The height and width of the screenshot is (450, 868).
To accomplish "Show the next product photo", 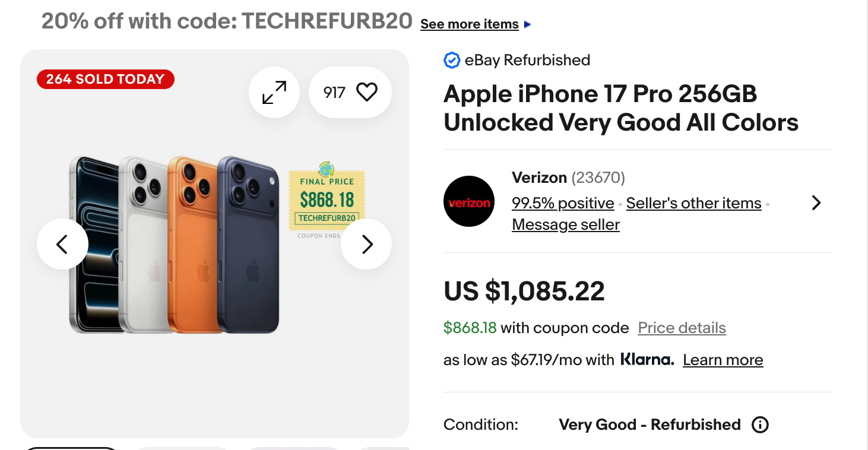I will point(366,244).
